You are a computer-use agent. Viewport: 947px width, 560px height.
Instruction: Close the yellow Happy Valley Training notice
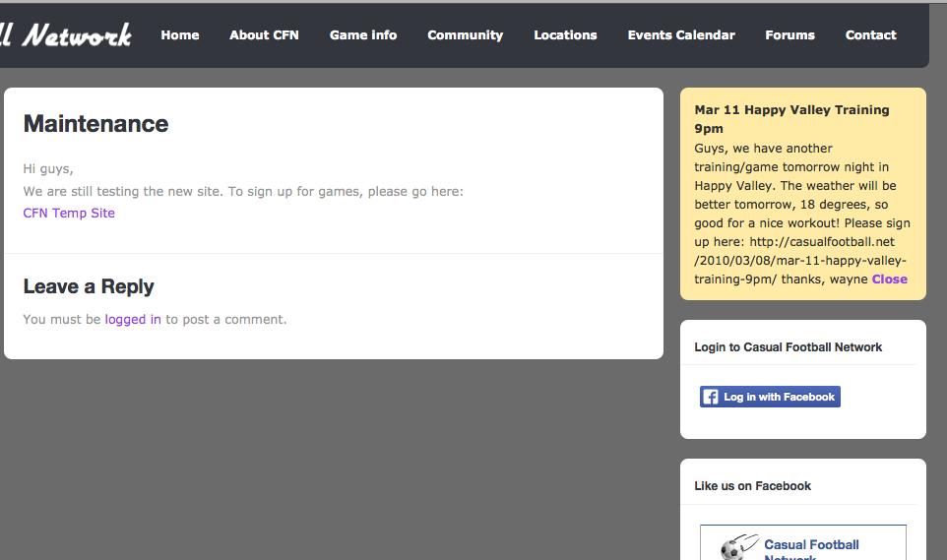889,279
